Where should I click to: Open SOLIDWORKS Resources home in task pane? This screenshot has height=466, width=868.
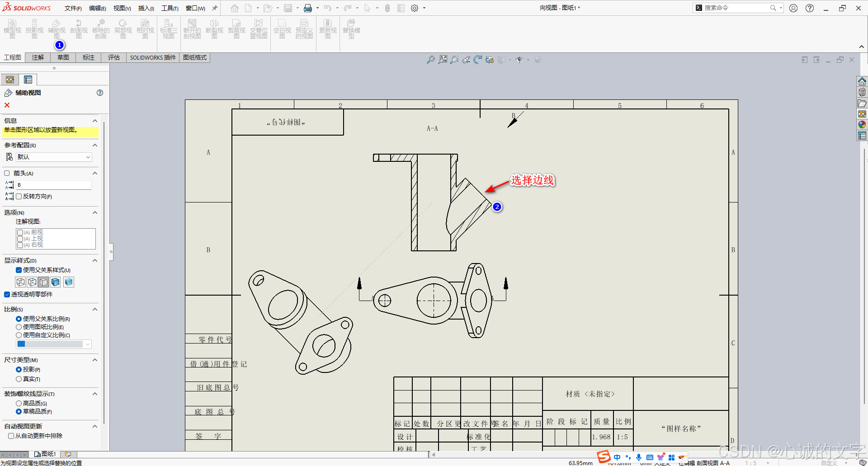point(862,81)
